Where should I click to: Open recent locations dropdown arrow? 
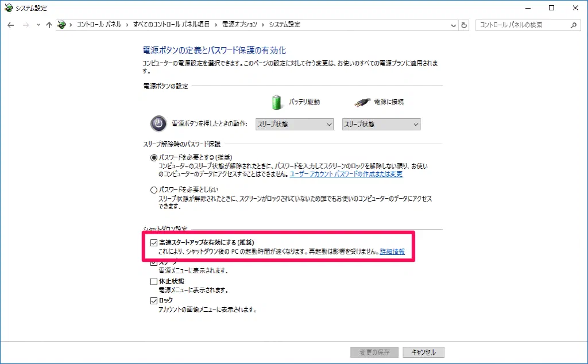[38, 25]
